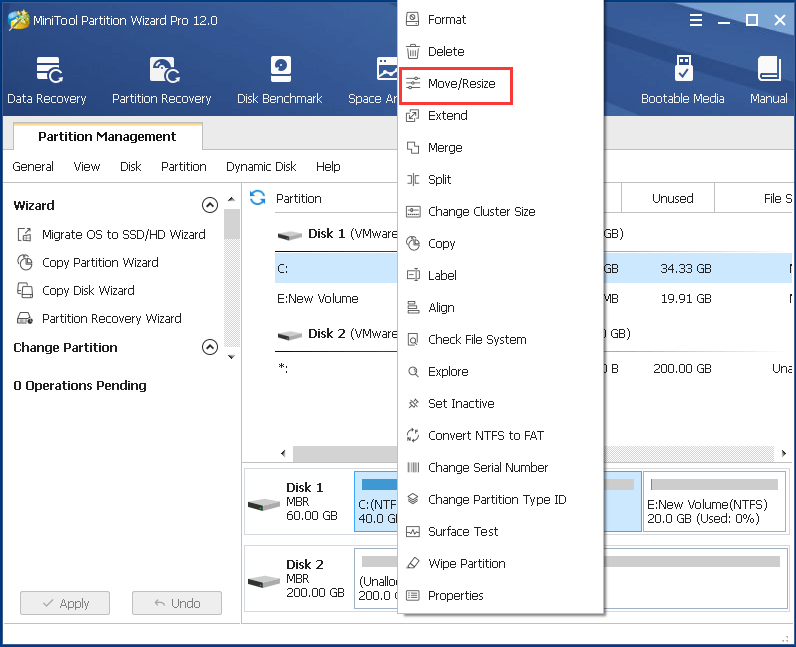Select Convert NTFS to FAT
This screenshot has width=796, height=647.
(x=486, y=435)
